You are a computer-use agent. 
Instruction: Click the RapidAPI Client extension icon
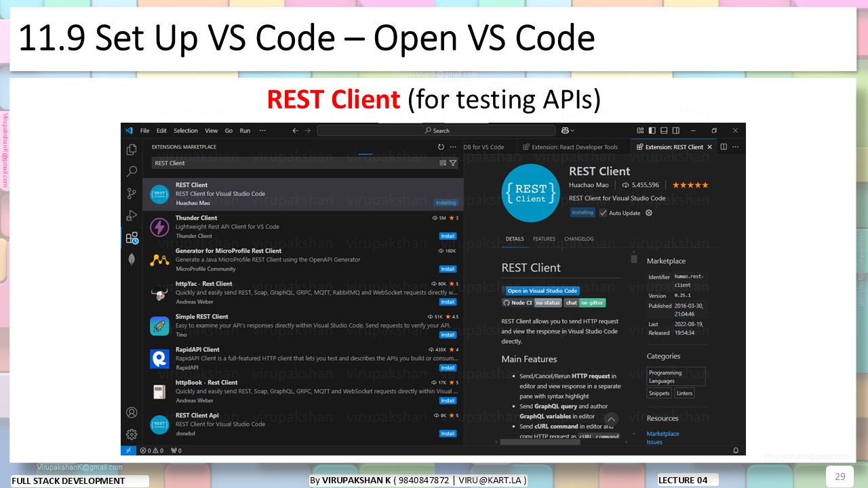[159, 359]
